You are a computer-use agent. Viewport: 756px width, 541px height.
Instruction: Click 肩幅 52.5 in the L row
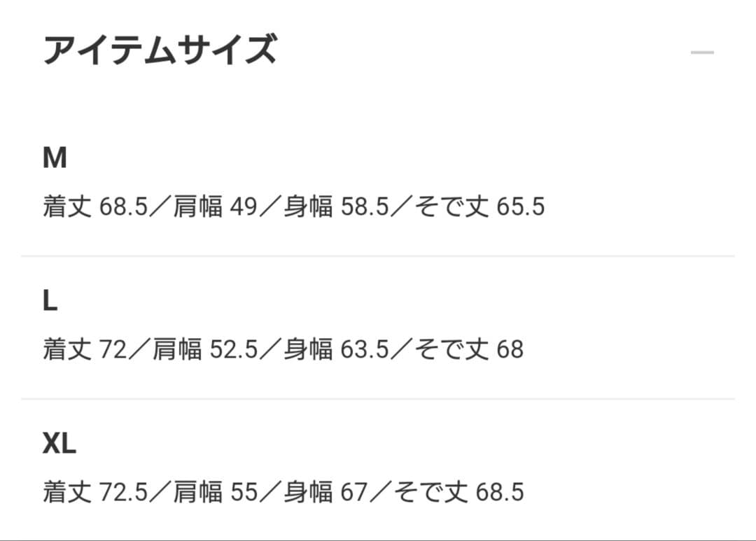pyautogui.click(x=206, y=349)
